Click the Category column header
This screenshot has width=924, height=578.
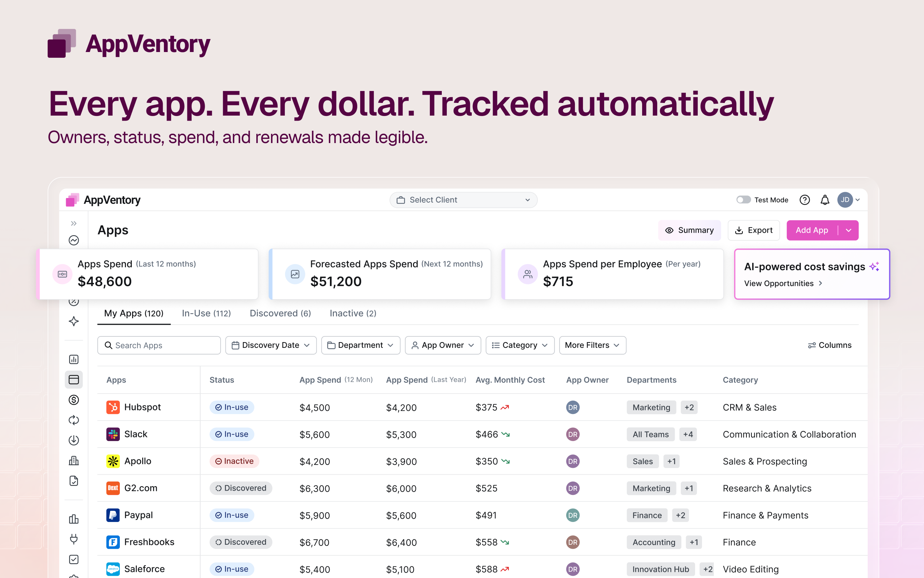click(x=740, y=380)
